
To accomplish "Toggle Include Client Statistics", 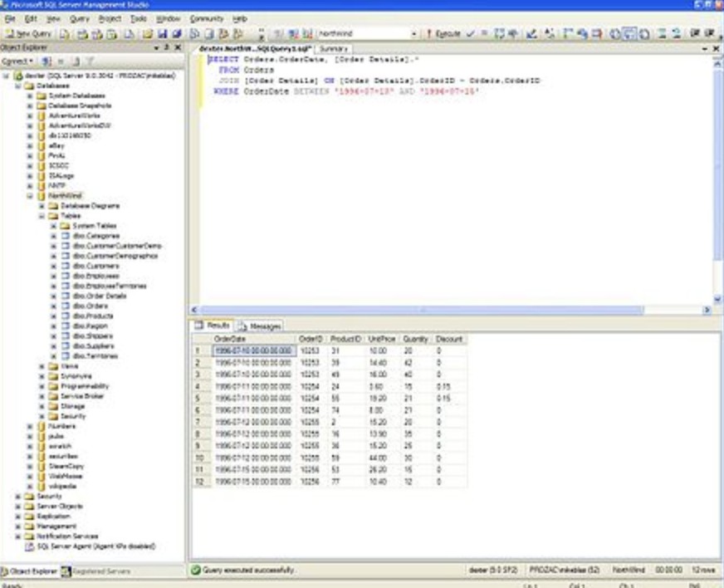I will coord(583,33).
